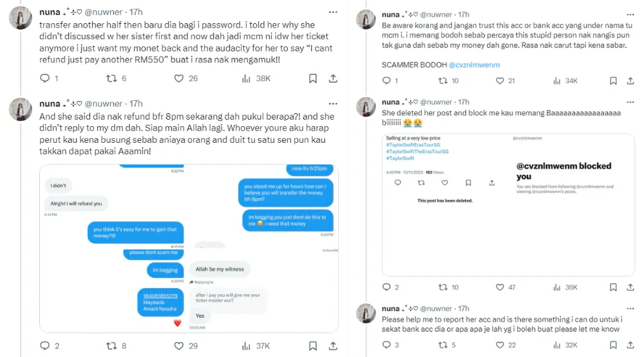This screenshot has width=644, height=357.
Task: Open replies on the 32K views tweet
Action: (x=386, y=345)
